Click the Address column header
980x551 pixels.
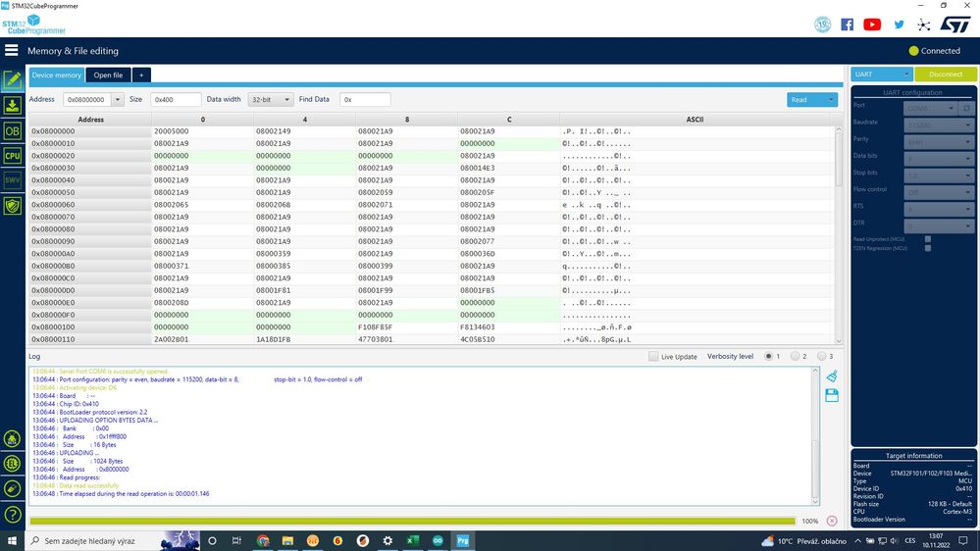click(x=90, y=119)
